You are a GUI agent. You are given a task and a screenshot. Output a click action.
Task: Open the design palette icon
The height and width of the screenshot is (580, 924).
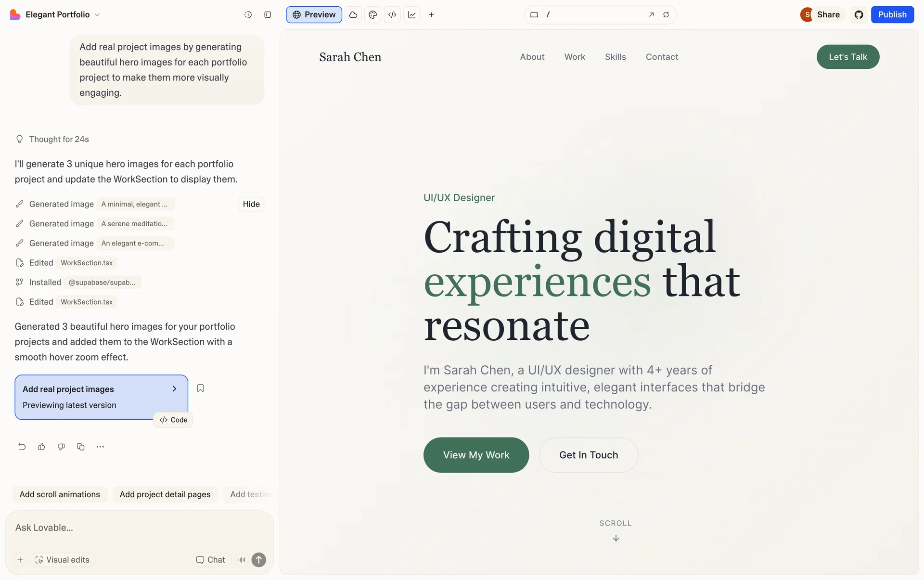tap(372, 15)
